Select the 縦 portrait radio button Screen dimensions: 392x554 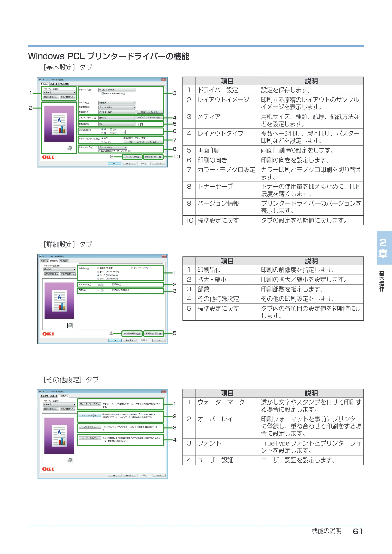click(x=102, y=130)
